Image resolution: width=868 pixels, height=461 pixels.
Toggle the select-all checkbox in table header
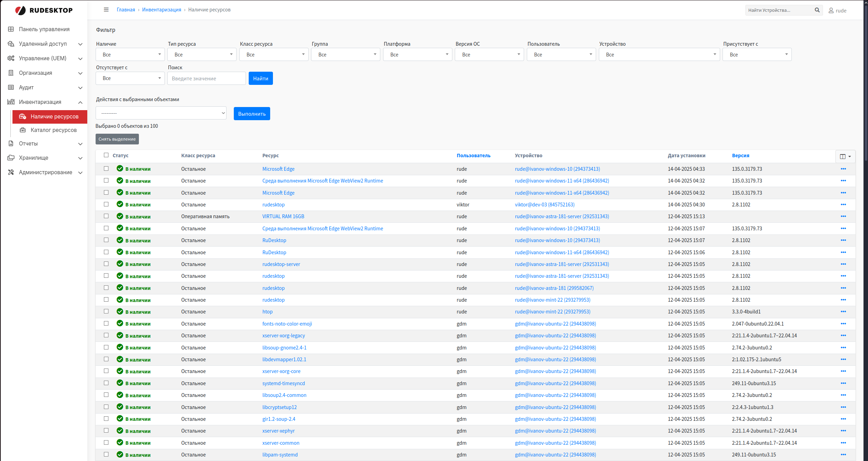(106, 155)
